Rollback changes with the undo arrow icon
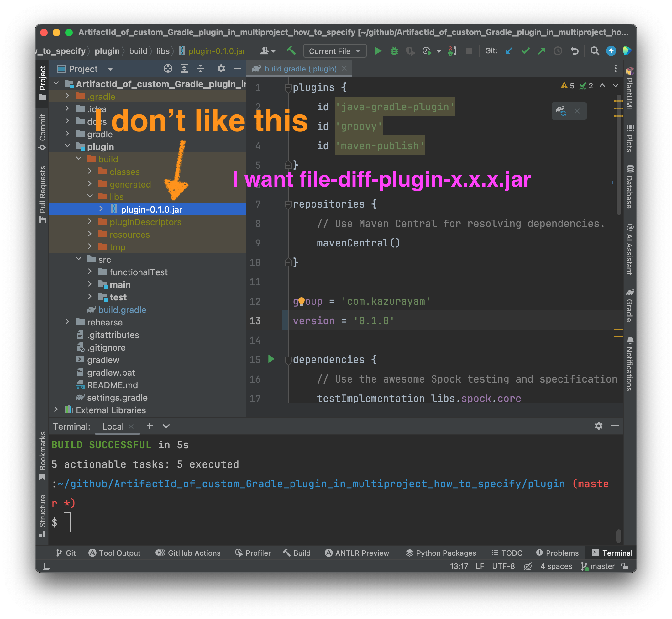This screenshot has height=619, width=672. pos(575,51)
